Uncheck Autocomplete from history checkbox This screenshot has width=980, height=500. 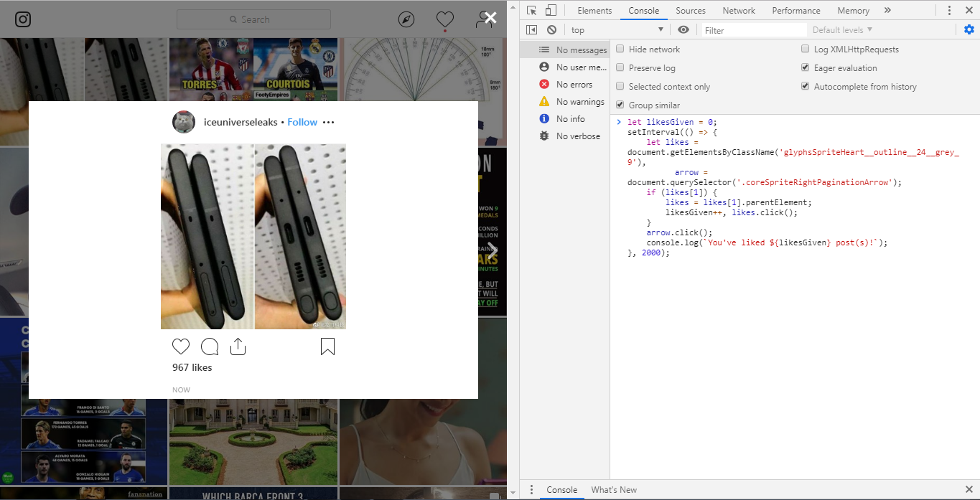coord(806,87)
